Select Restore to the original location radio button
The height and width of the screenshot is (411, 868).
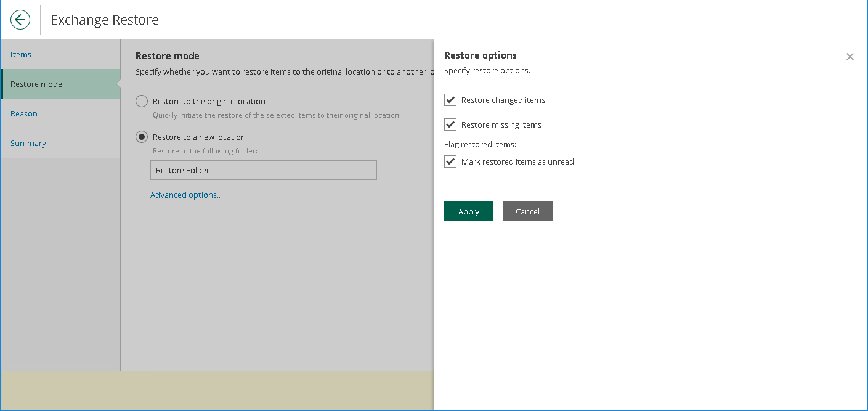142,101
